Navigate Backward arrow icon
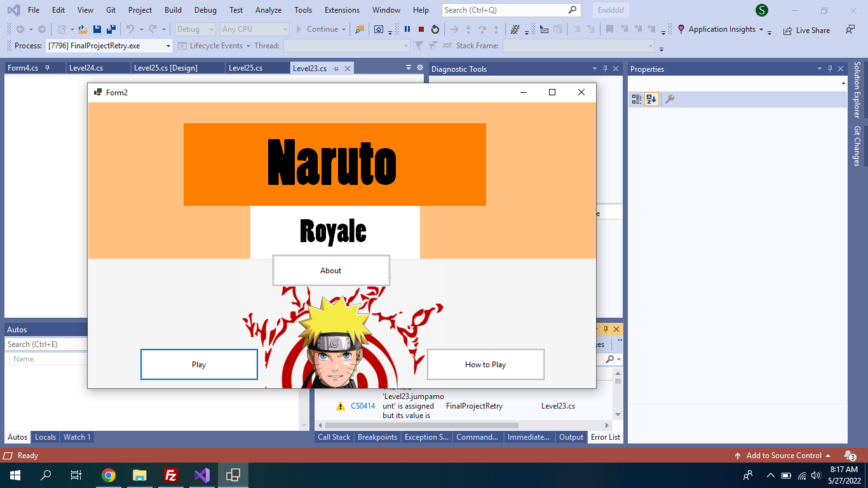Screen dimensions: 868x488 [x=20, y=29]
